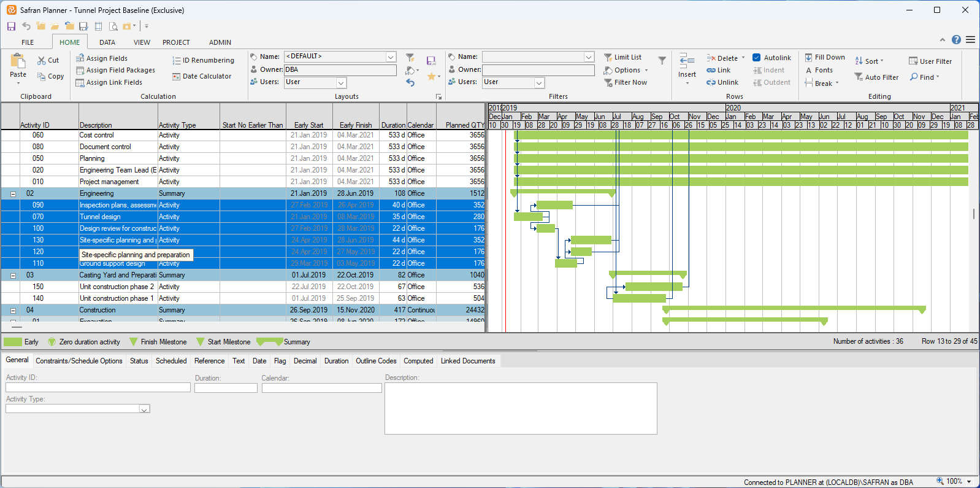Click Filter Now
The height and width of the screenshot is (488, 980).
coord(626,82)
